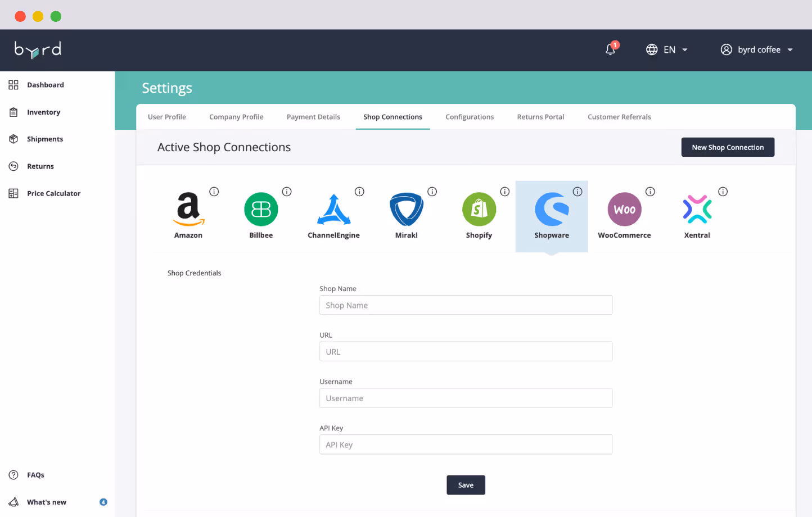Viewport: 812px width, 517px height.
Task: Open the notification bell with one alert
Action: click(x=611, y=50)
